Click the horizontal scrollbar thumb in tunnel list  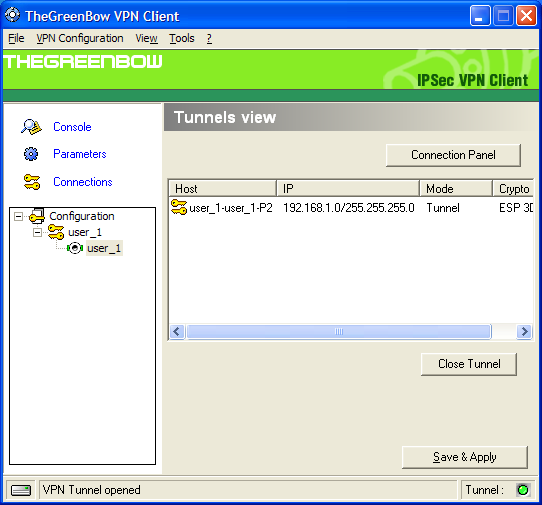(339, 332)
